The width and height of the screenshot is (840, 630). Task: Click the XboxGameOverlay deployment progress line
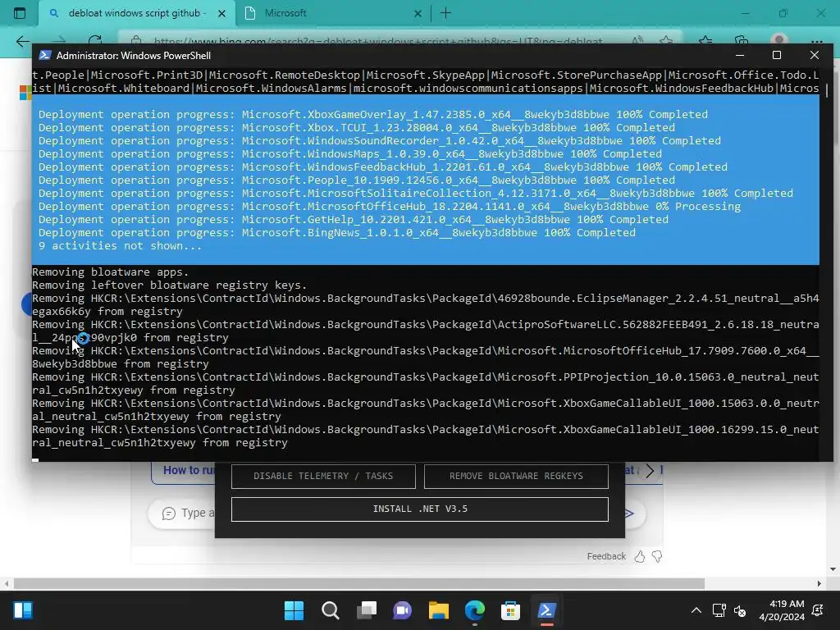tap(373, 115)
